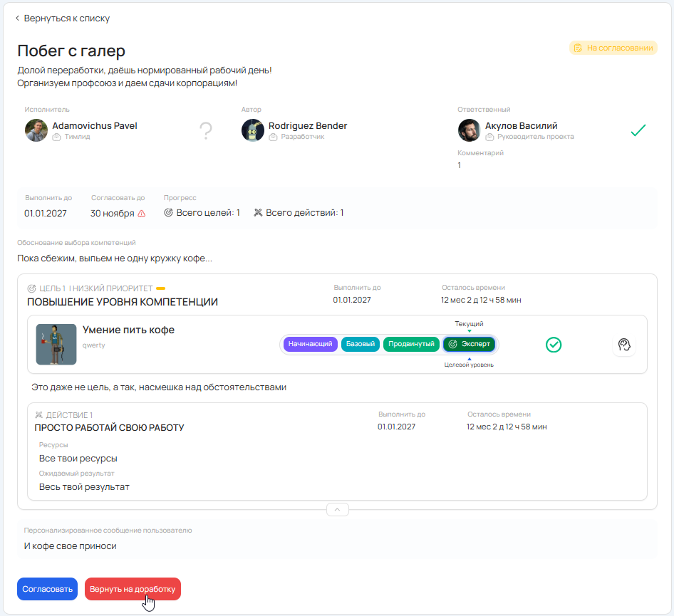Click the question mark icon beside executor
Image resolution: width=674 pixels, height=616 pixels.
tap(206, 131)
